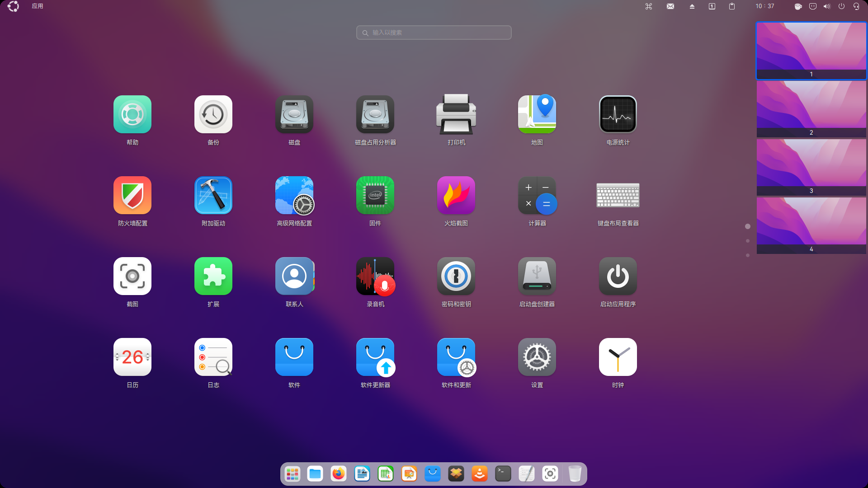868x488 pixels.
Task: Open the 计算器 calculator
Action: (537, 195)
